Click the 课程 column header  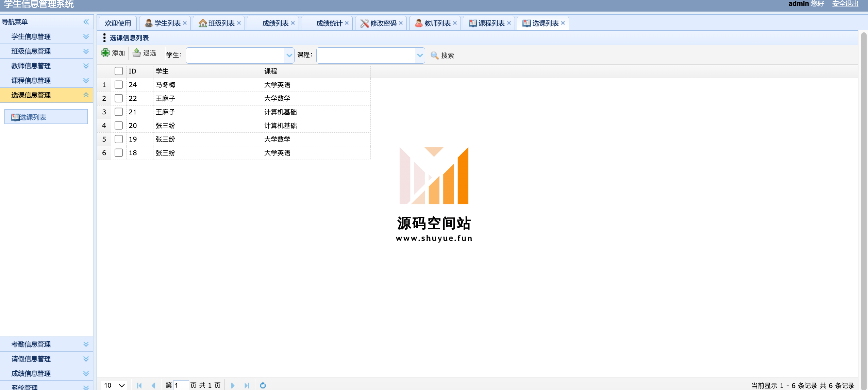point(316,71)
